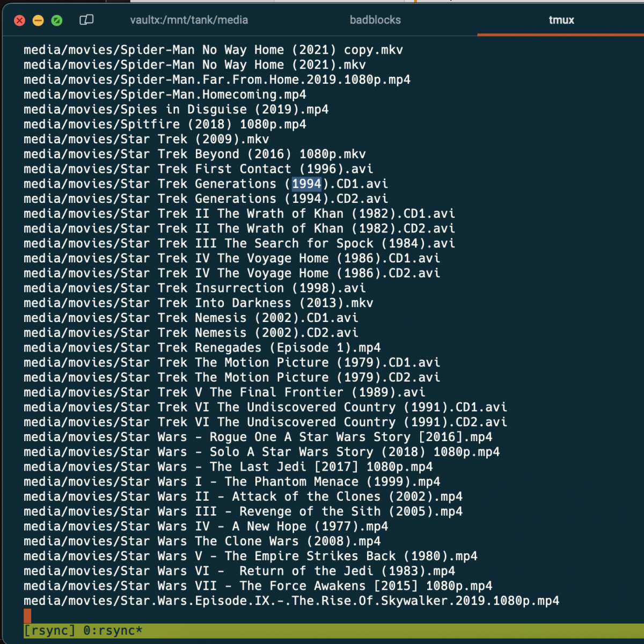
Task: Click line 'Spider-Man.Homecoming.mp4'
Action: tap(165, 95)
